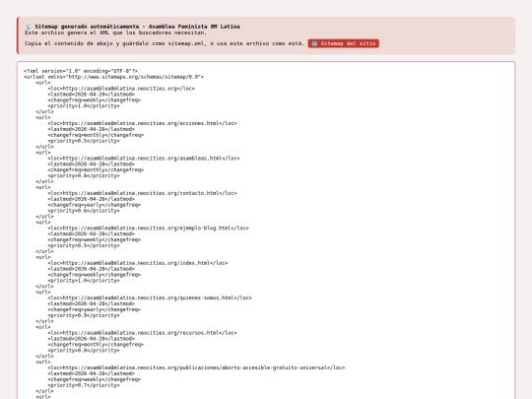The height and width of the screenshot is (399, 532).
Task: Click the monthly changefreq under recursos.html
Action: (x=96, y=345)
